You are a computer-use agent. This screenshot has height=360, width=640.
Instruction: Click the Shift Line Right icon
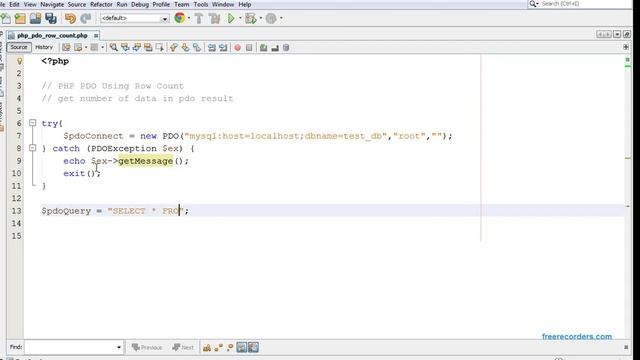[223, 48]
